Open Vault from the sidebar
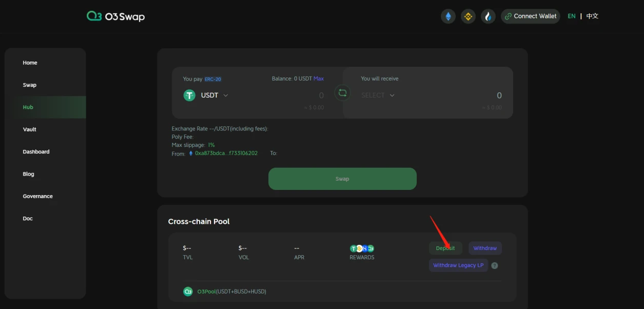The width and height of the screenshot is (644, 309). tap(29, 130)
